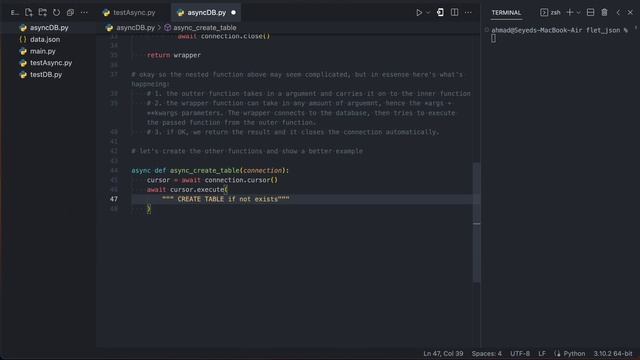Click the asyncDB.py breadcrumb
This screenshot has width=640, height=360.
click(135, 28)
